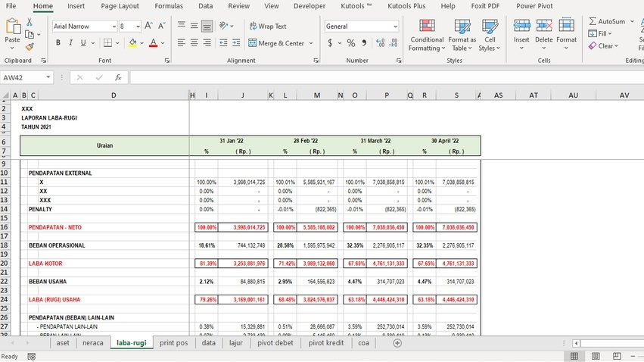This screenshot has height=362, width=644.
Task: Toggle Italic formatting
Action: pos(70,42)
